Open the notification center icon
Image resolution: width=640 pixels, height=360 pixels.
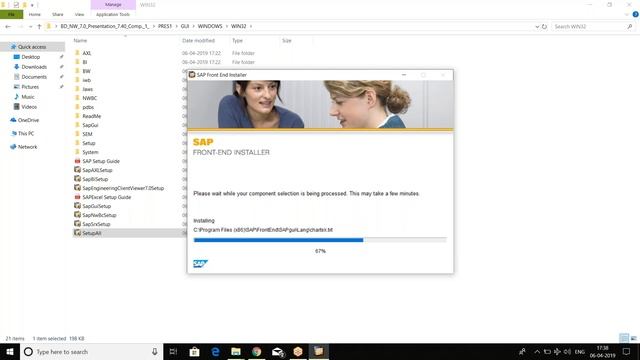pyautogui.click(x=626, y=351)
